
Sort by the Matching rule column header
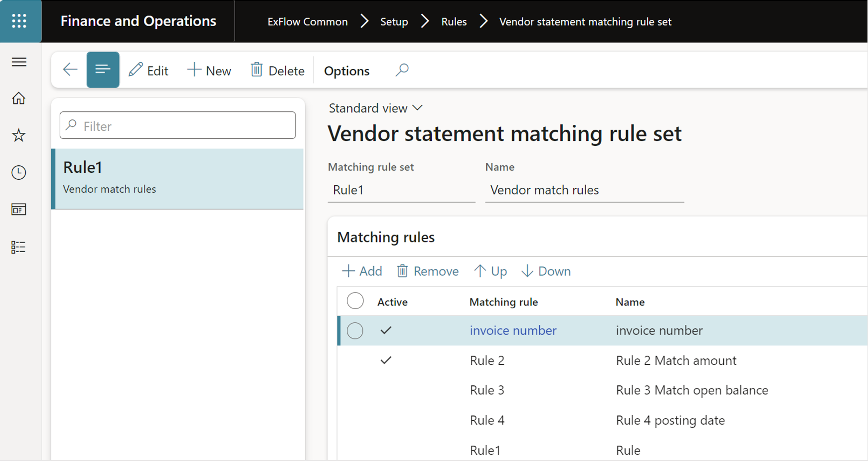tap(504, 302)
